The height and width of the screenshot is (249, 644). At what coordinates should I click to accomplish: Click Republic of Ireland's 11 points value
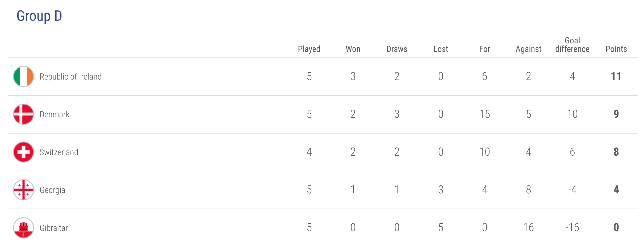616,76
